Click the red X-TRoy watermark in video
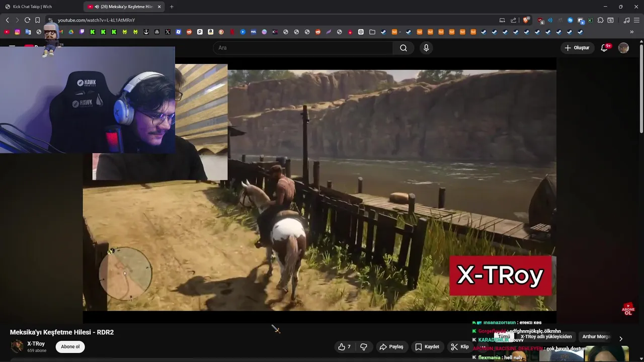 (500, 276)
